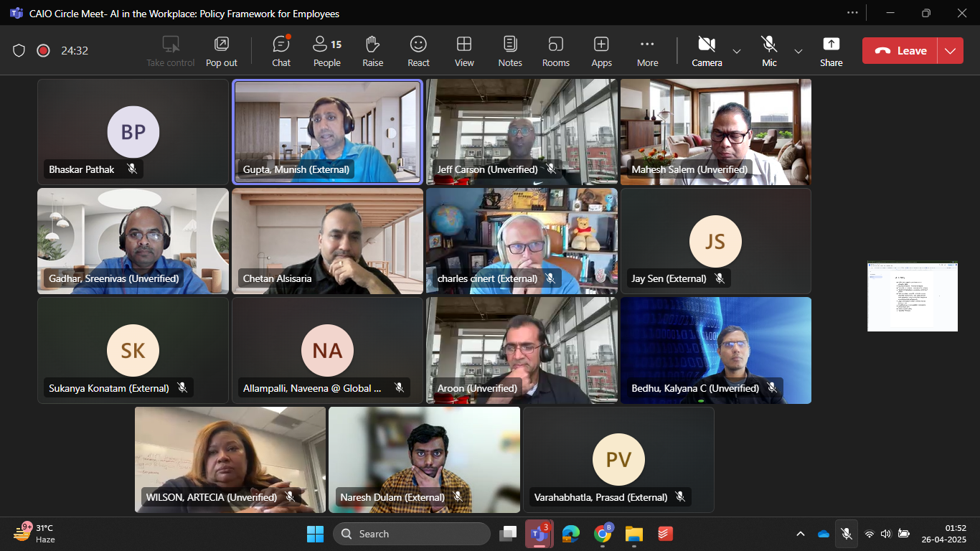Click Share screen icon
This screenshot has height=551, width=980.
pos(831,51)
